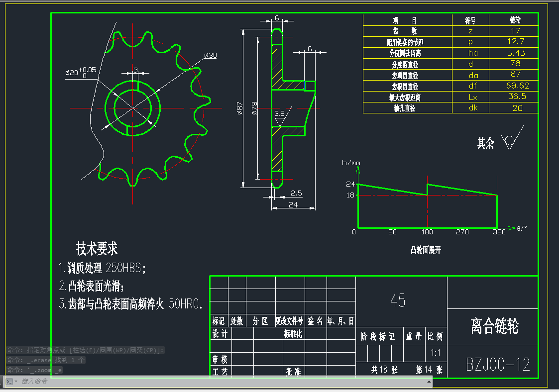This screenshot has height=392, width=559.
Task: Click the Lx value 36.5
Action: click(x=517, y=96)
